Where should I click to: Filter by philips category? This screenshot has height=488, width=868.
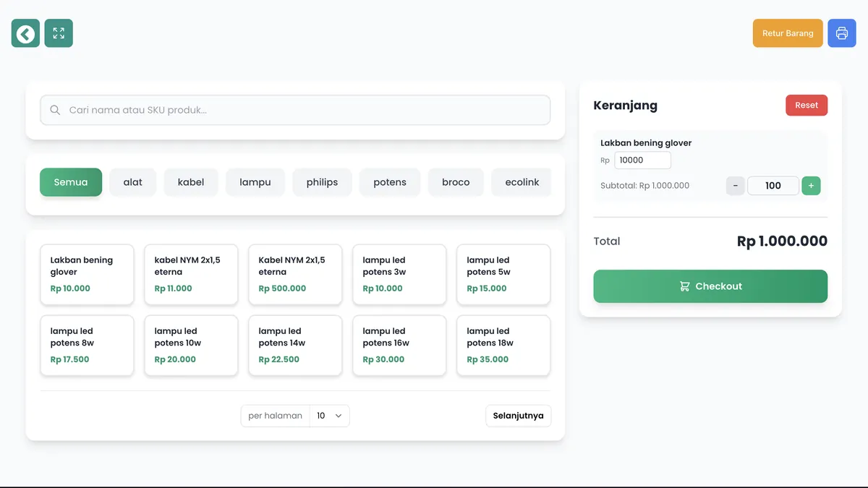(x=322, y=182)
